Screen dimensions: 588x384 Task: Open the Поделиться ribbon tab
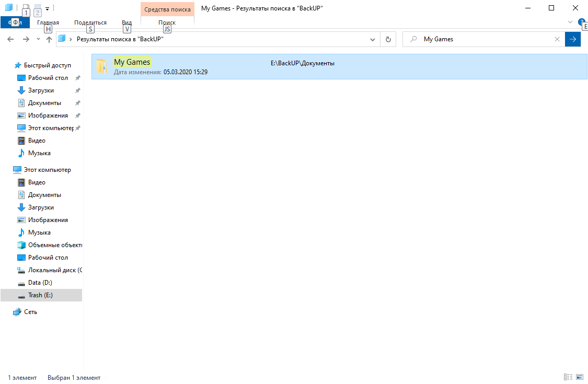tap(90, 22)
